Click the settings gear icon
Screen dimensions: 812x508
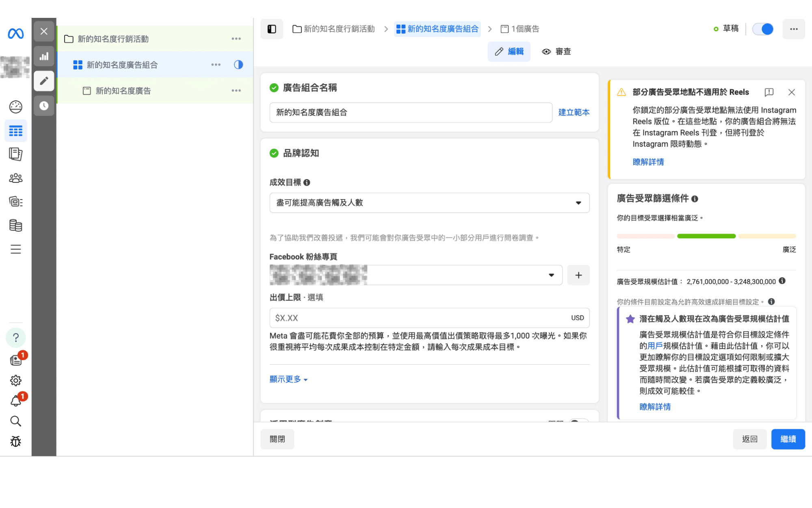pos(15,380)
